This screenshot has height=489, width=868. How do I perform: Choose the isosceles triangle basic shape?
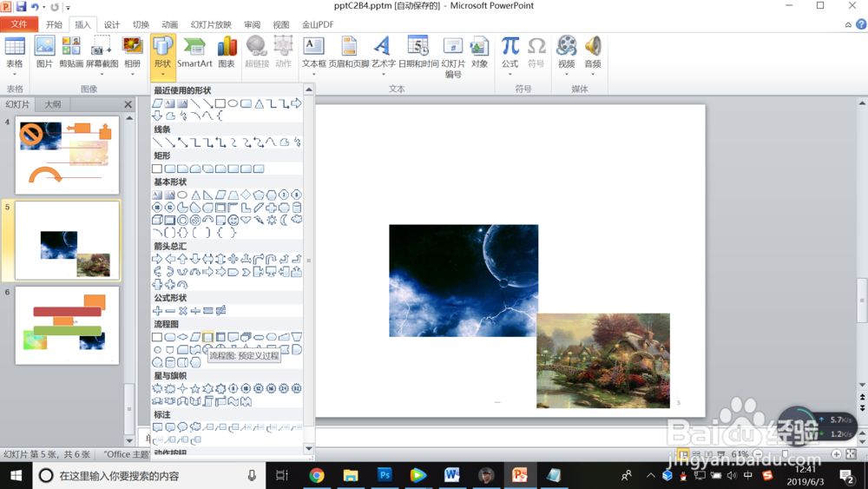pyautogui.click(x=195, y=195)
